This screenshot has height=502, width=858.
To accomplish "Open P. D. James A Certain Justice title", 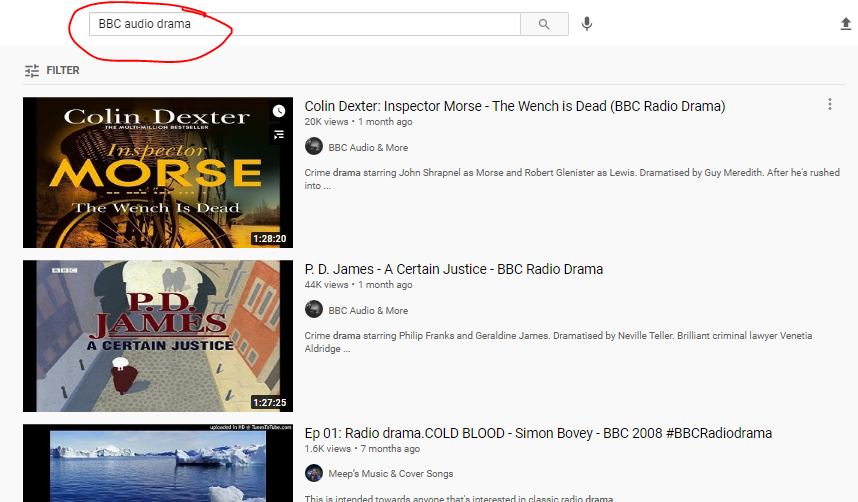I will pos(454,269).
